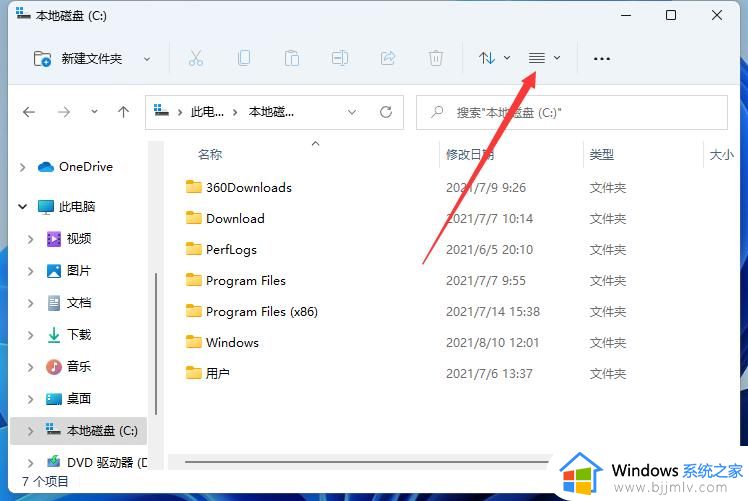
Task: Open the Sort options arrows icon
Action: pos(487,58)
